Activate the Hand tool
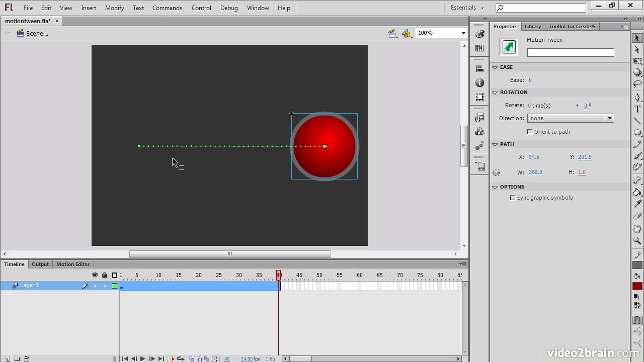This screenshot has width=644, height=362. [x=637, y=229]
